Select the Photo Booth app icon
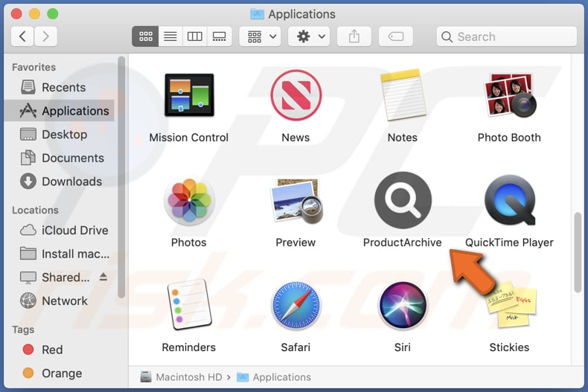 coord(509,95)
